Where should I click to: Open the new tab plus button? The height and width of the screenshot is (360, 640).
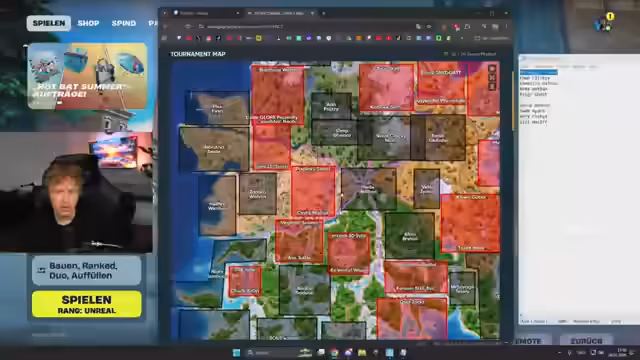coord(324,13)
